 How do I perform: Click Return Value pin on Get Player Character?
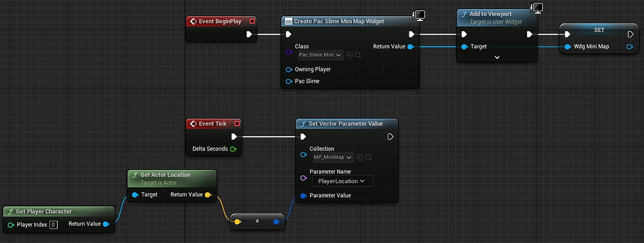tap(106, 224)
